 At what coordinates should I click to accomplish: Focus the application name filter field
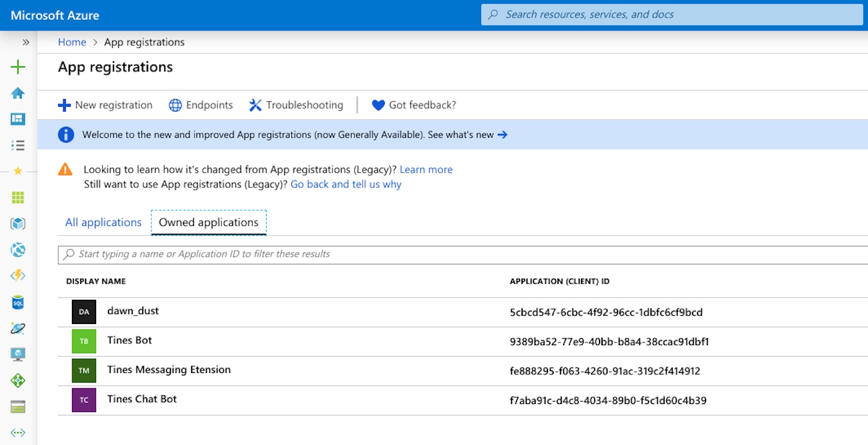[x=434, y=254]
